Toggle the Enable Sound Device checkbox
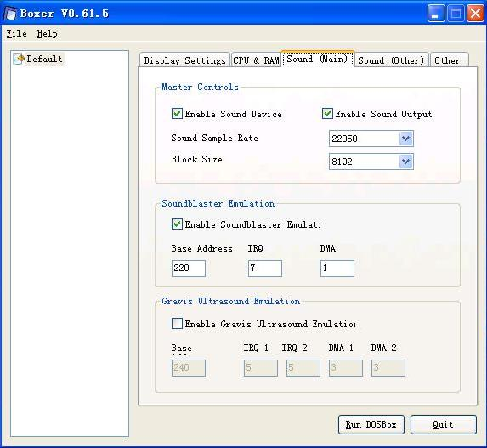Viewport: 487px width, 448px height. [177, 114]
